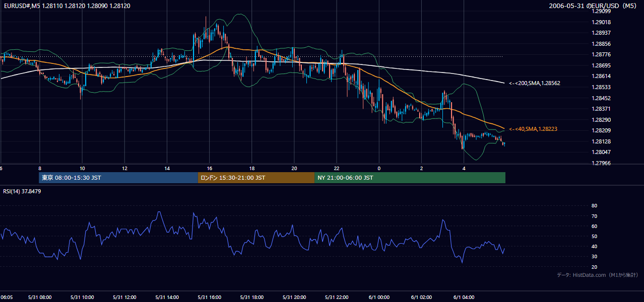Click the date label 6/1 04:00
644x302 pixels.
coord(464,297)
